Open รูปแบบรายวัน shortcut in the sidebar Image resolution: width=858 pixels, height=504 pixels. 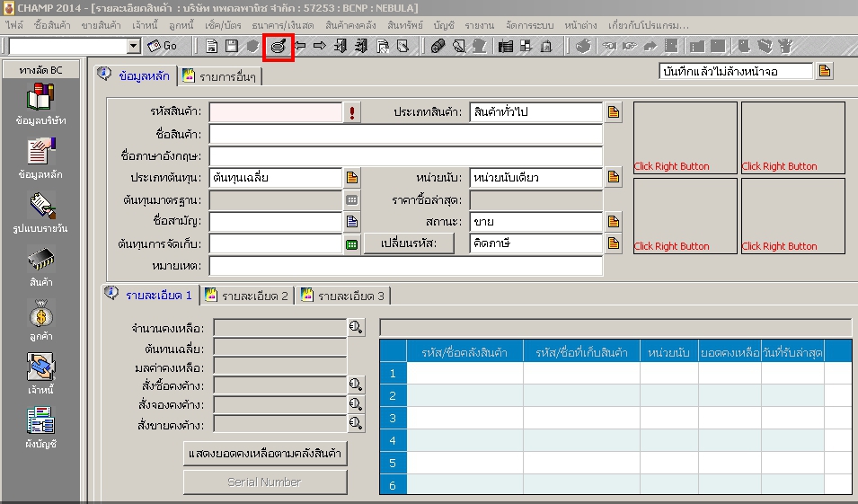pyautogui.click(x=40, y=212)
